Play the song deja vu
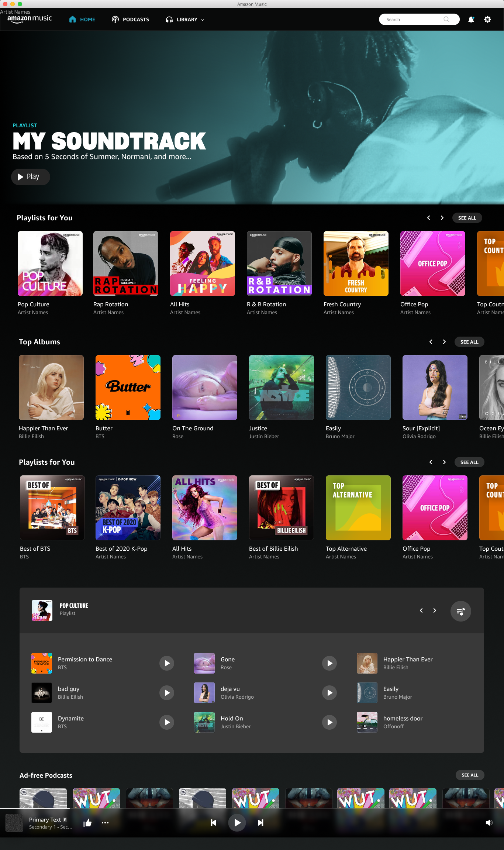This screenshot has width=504, height=850. [329, 693]
